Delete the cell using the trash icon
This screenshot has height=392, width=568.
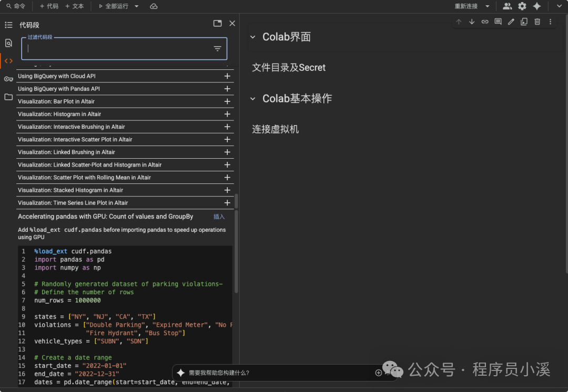click(537, 22)
